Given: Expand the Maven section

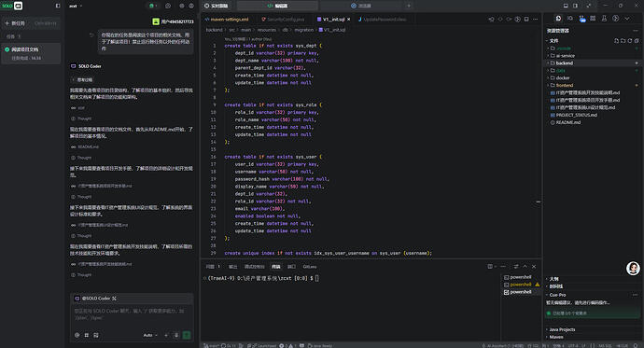Looking at the screenshot, I should [x=555, y=337].
